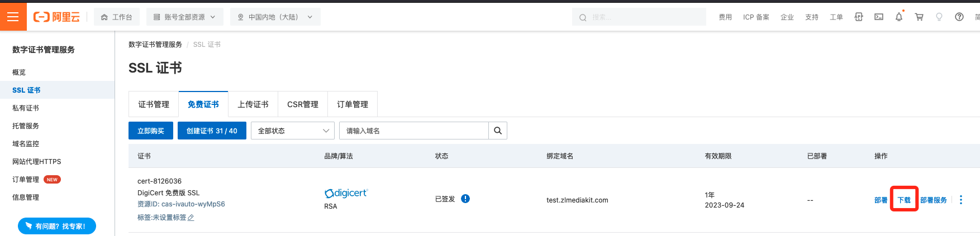Viewport: 980px width, 236px height.
Task: Click 下载 to download the certificate
Action: pyautogui.click(x=904, y=200)
